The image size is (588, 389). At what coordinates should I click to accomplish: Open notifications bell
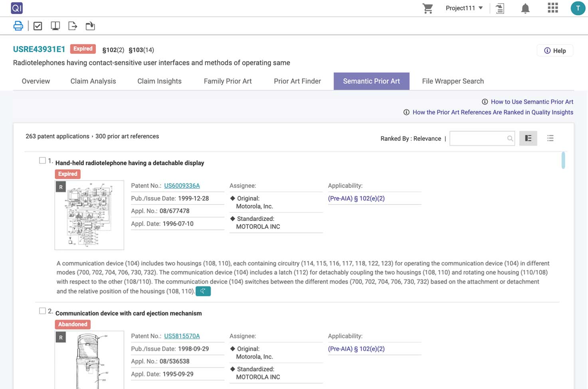tap(525, 8)
